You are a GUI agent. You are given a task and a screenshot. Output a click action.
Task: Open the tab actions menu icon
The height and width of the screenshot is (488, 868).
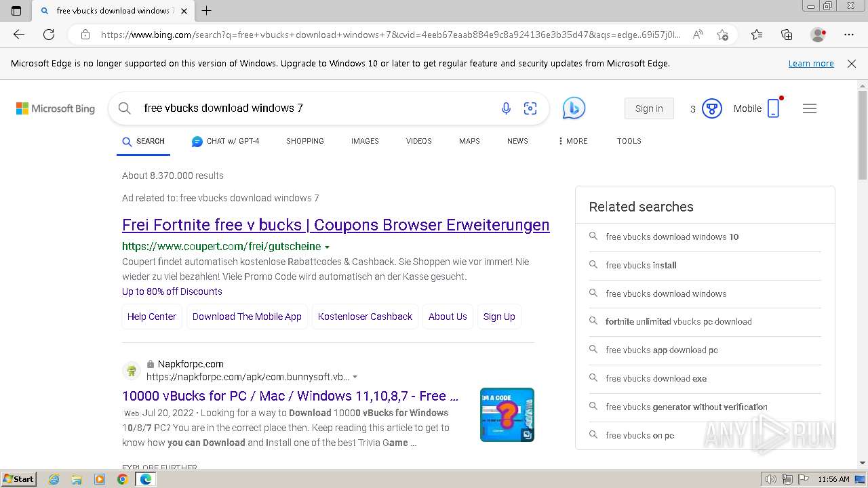[x=16, y=10]
